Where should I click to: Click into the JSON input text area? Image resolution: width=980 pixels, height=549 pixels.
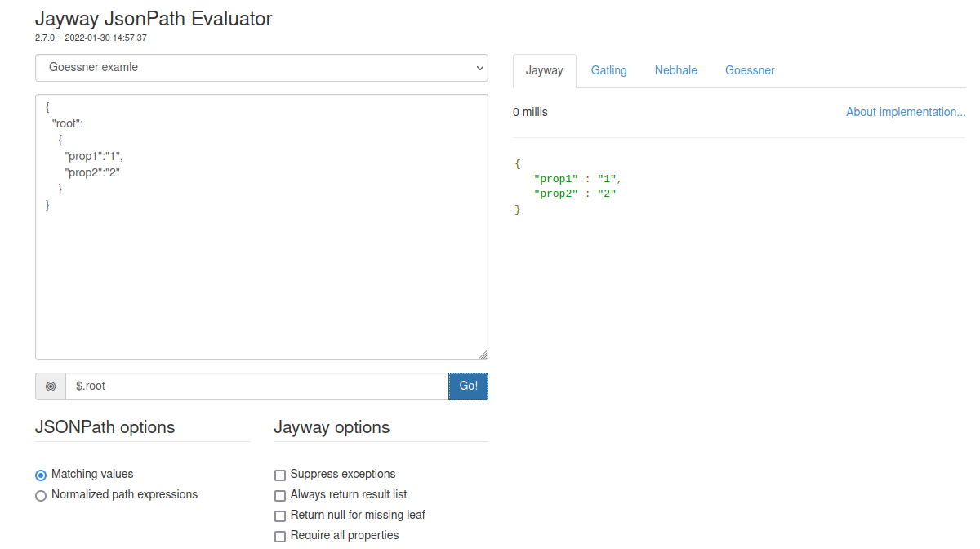pyautogui.click(x=261, y=227)
